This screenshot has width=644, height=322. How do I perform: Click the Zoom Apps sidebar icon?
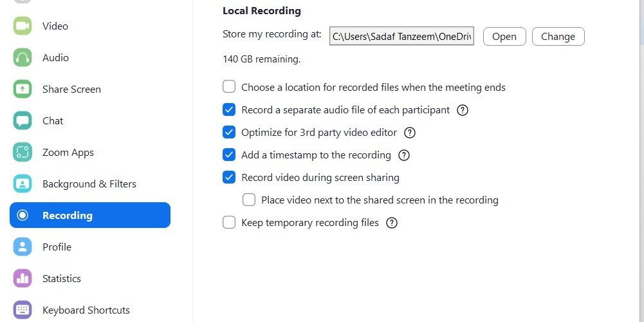(x=22, y=152)
